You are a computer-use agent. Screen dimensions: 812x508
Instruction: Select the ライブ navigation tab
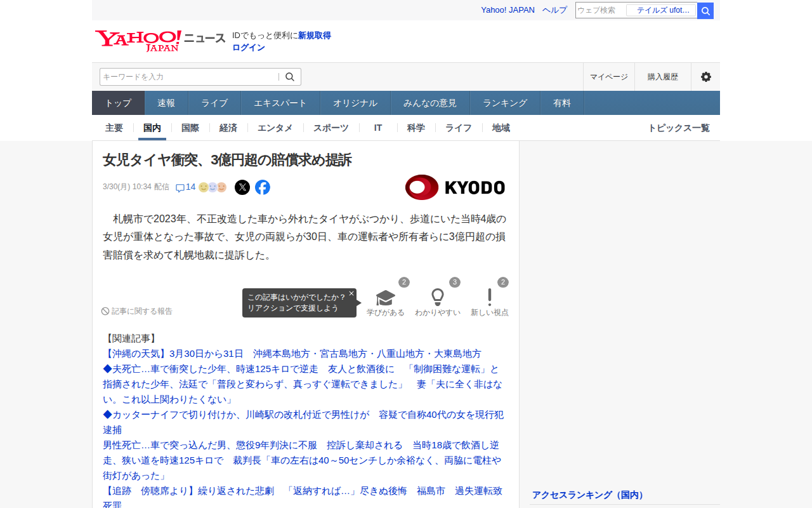click(214, 103)
